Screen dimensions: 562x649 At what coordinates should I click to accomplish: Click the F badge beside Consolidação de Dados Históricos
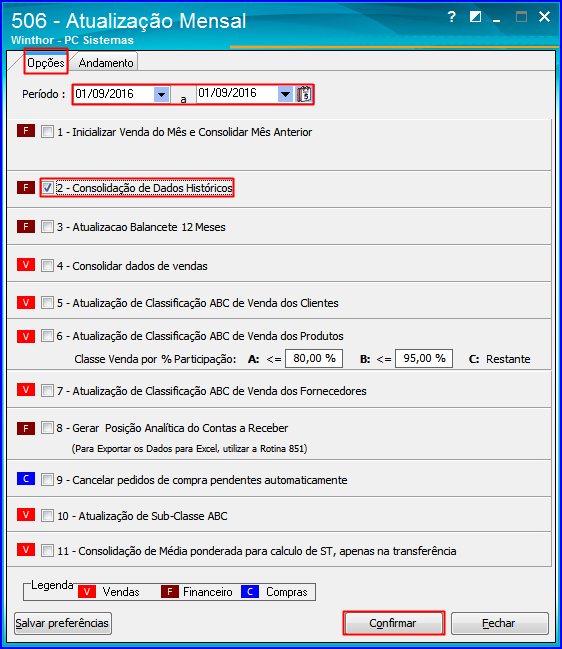coord(26,187)
